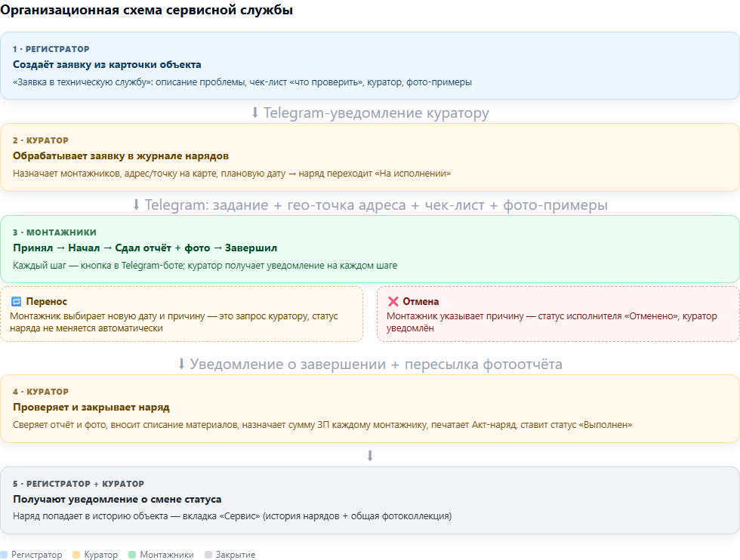Click legend label Куратор
Screen dimensions: 740x560
100,555
